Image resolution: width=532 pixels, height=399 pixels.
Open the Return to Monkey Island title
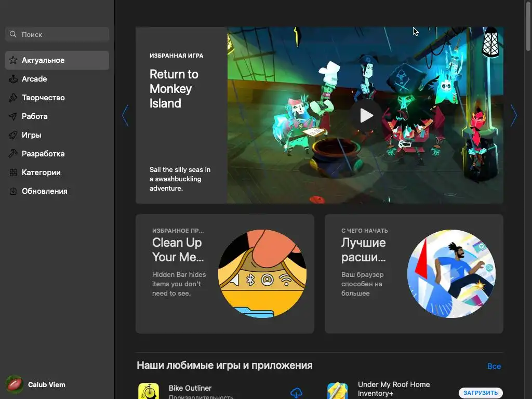coord(174,88)
